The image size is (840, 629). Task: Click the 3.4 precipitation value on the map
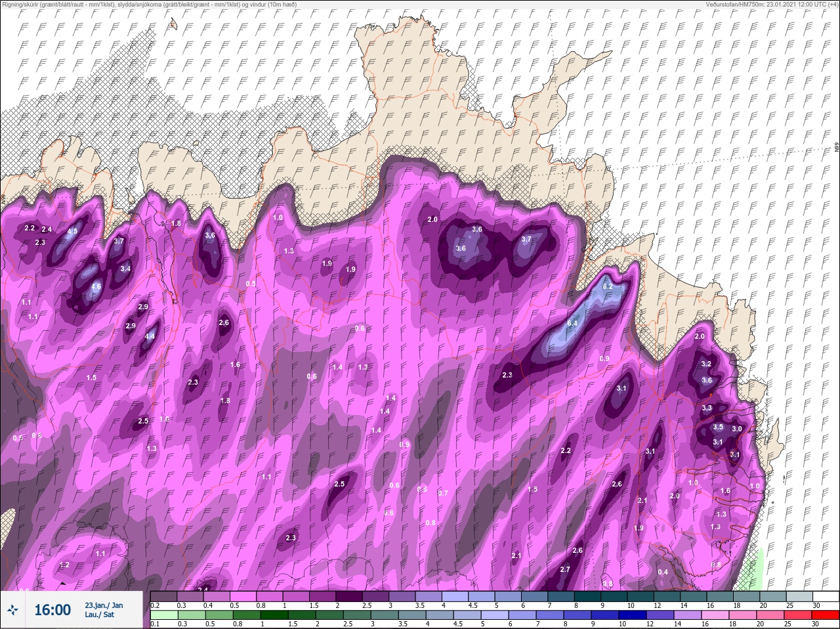pos(125,269)
